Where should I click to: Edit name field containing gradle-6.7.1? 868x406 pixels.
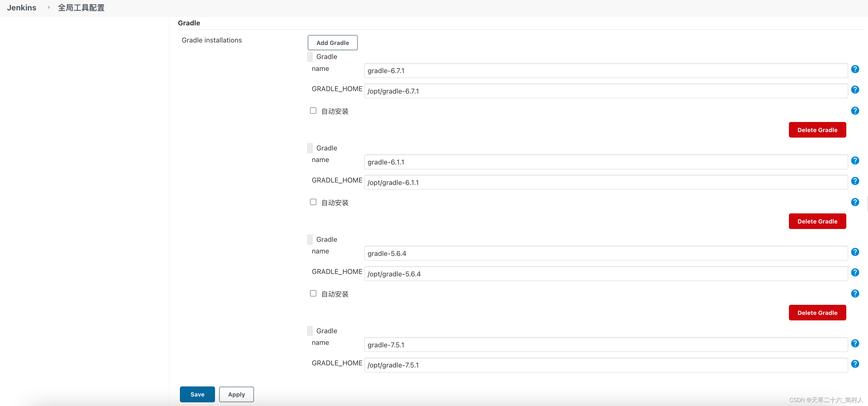click(x=606, y=71)
